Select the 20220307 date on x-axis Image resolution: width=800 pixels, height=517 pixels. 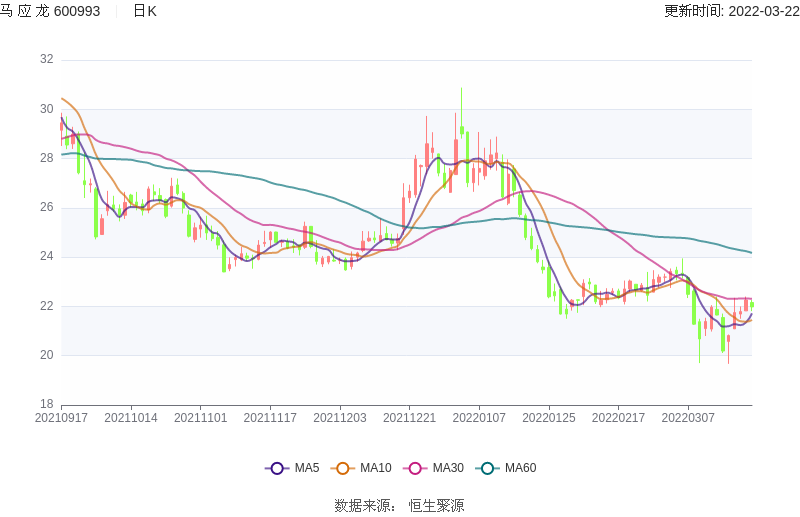(x=688, y=418)
